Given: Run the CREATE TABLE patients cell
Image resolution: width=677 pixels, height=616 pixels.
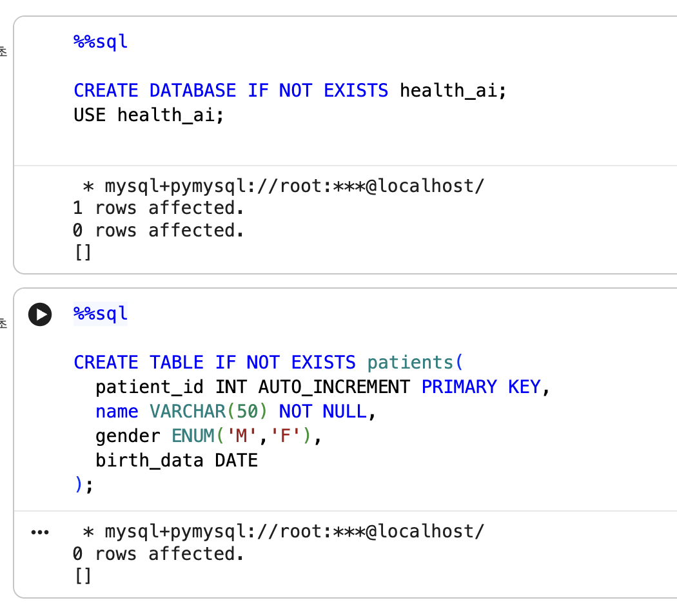Looking at the screenshot, I should coord(40,314).
